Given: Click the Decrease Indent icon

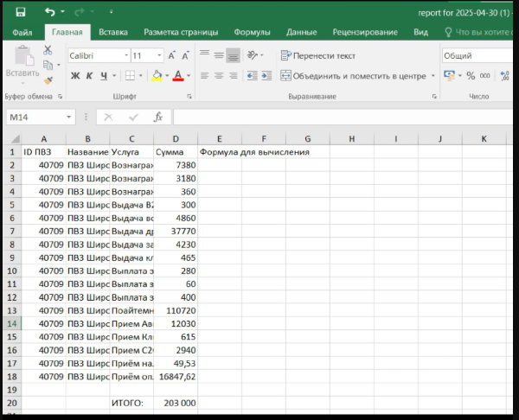Looking at the screenshot, I should (253, 76).
